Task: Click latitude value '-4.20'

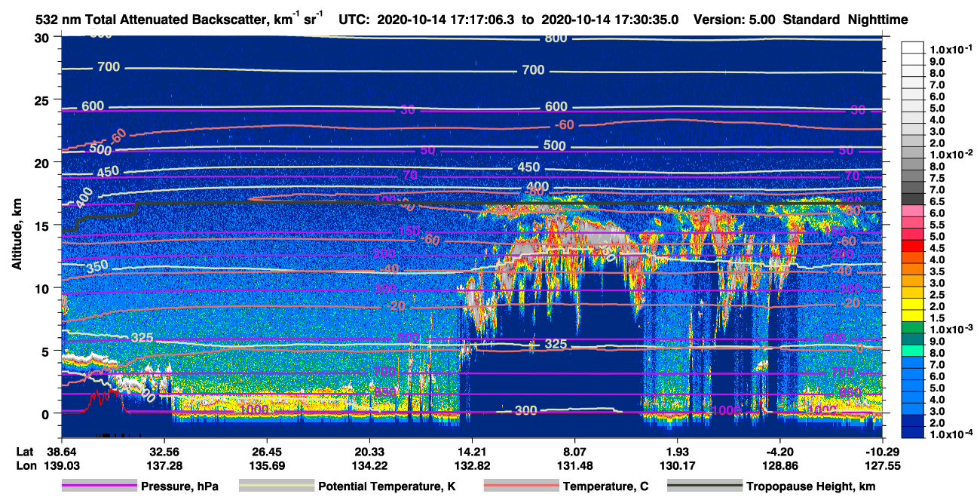Action: (780, 451)
